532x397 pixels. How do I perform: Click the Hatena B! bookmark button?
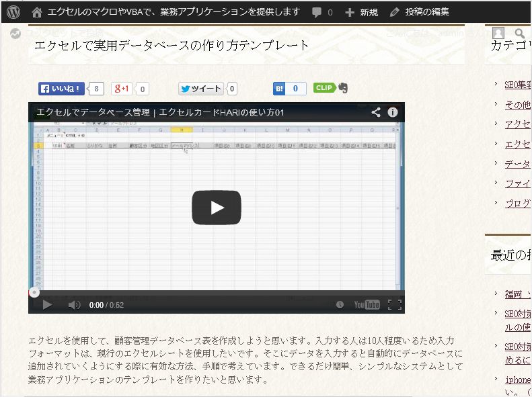point(279,89)
